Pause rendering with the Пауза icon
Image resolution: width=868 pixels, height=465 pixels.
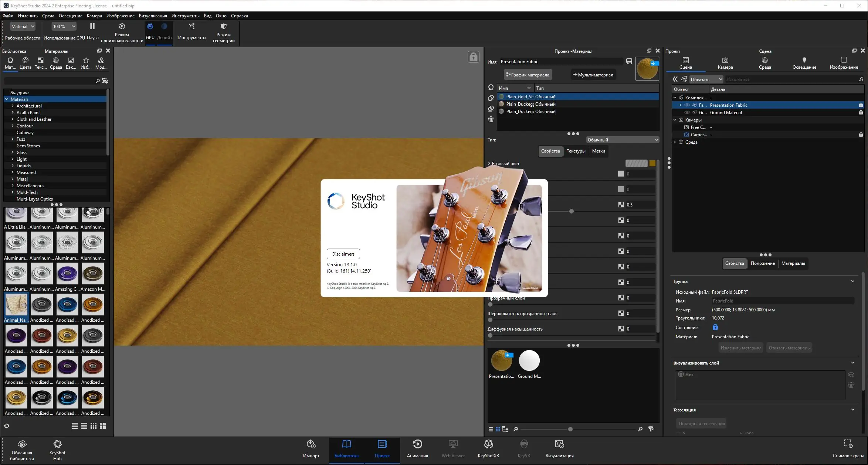[92, 27]
